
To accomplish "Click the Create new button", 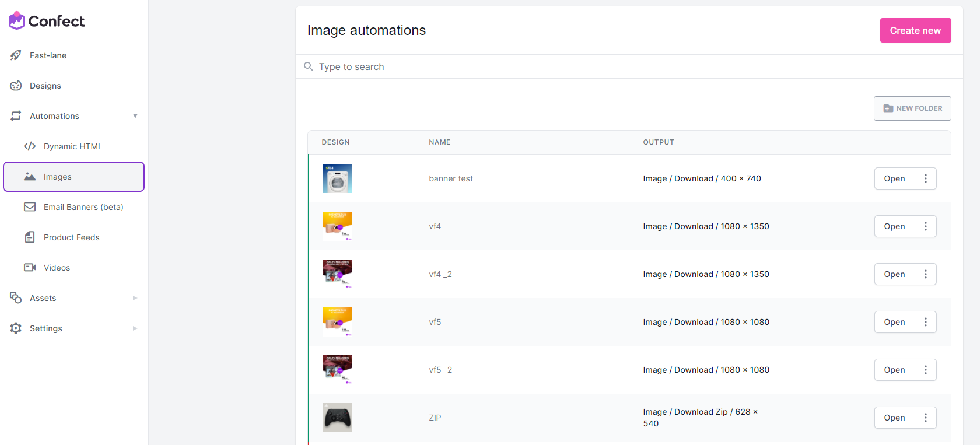I will pyautogui.click(x=915, y=30).
